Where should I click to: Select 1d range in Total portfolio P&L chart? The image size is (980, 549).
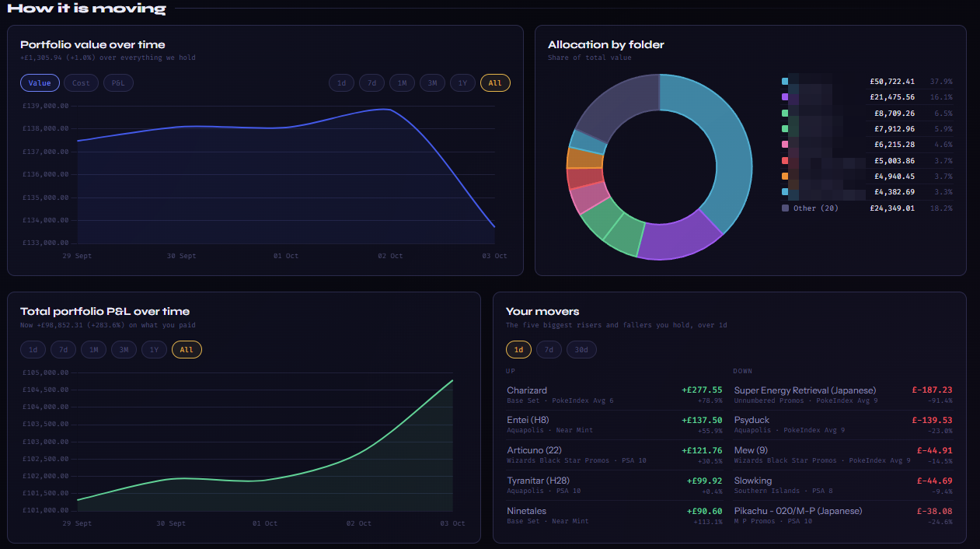33,350
